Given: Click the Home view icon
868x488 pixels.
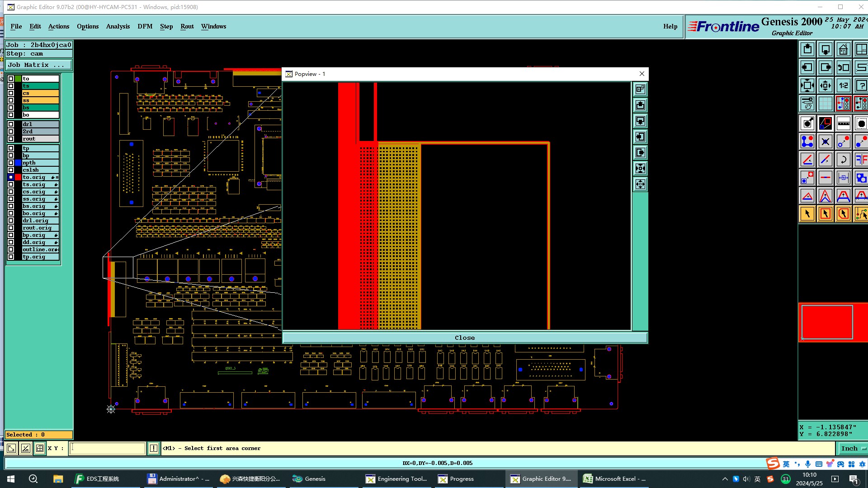Looking at the screenshot, I should point(843,49).
